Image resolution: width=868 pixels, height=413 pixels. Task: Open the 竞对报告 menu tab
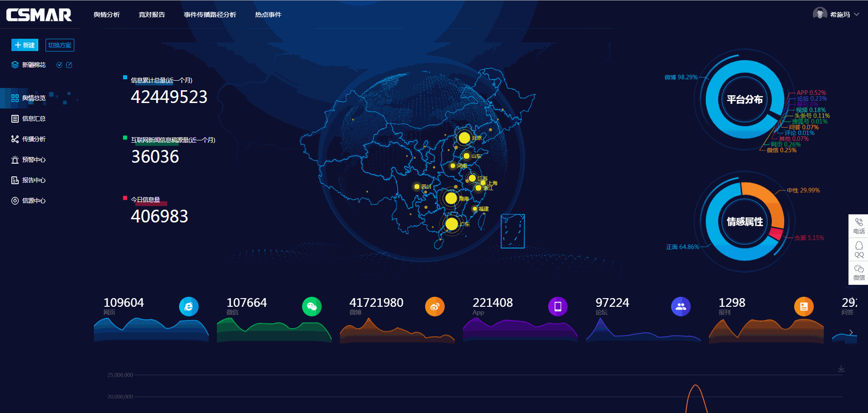pos(152,15)
